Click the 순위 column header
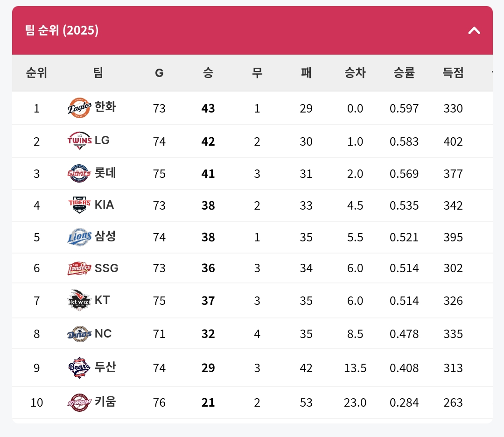 tap(37, 73)
